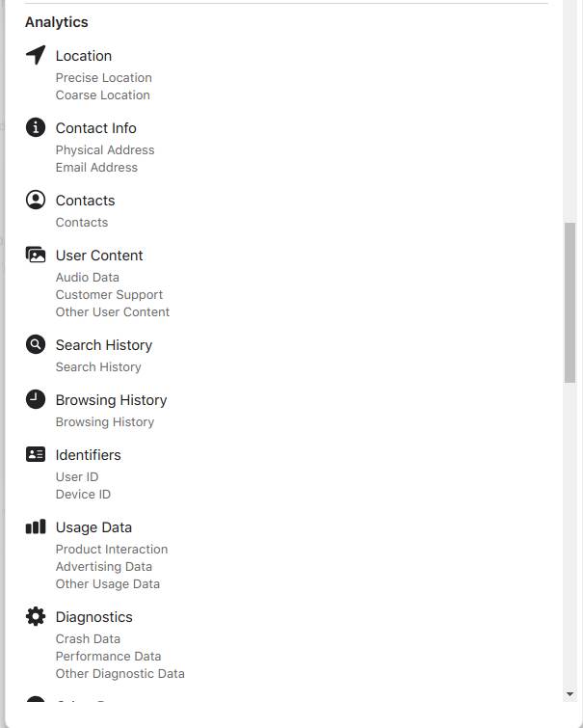This screenshot has width=583, height=728.
Task: Click the Usage Data heading
Action: click(x=93, y=527)
